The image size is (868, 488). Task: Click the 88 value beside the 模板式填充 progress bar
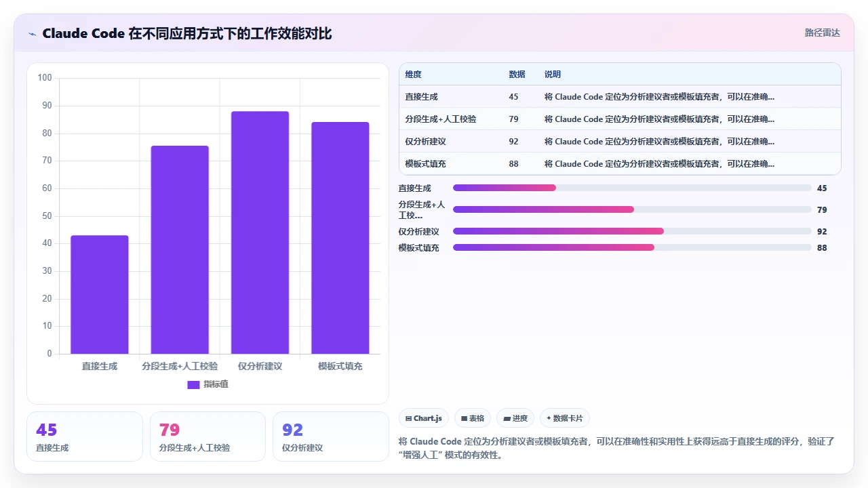(822, 248)
